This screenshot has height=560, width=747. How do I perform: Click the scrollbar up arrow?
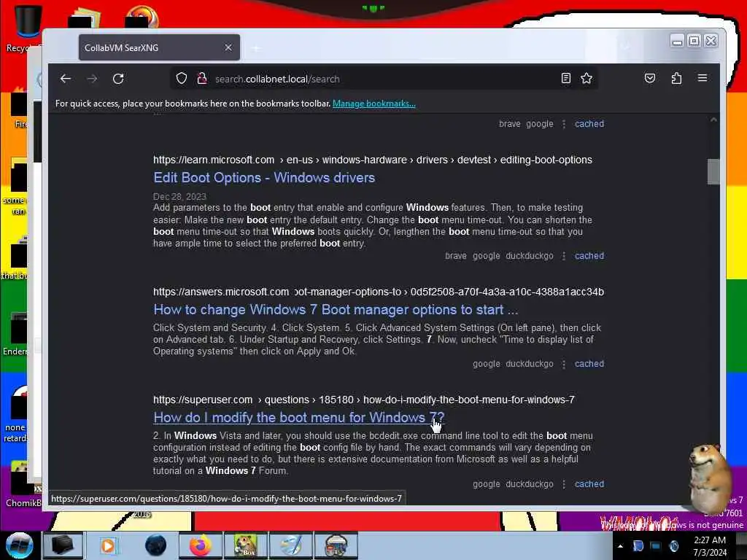713,120
